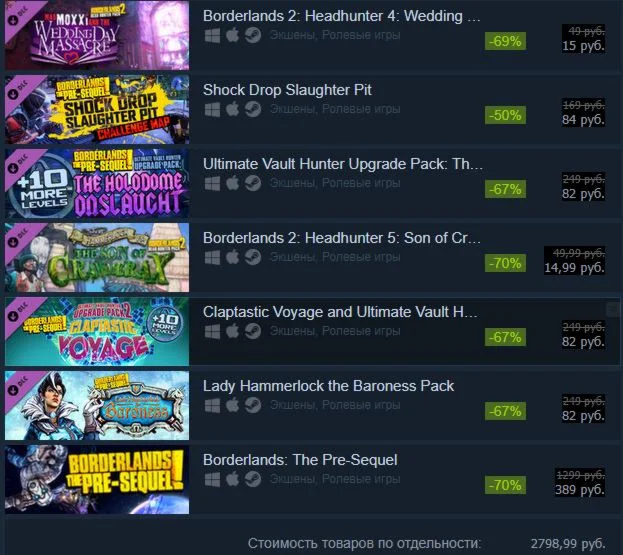Screen dimensions: 623x555
Task: Click the -50% discount badge for Shock Drop
Action: (505, 115)
